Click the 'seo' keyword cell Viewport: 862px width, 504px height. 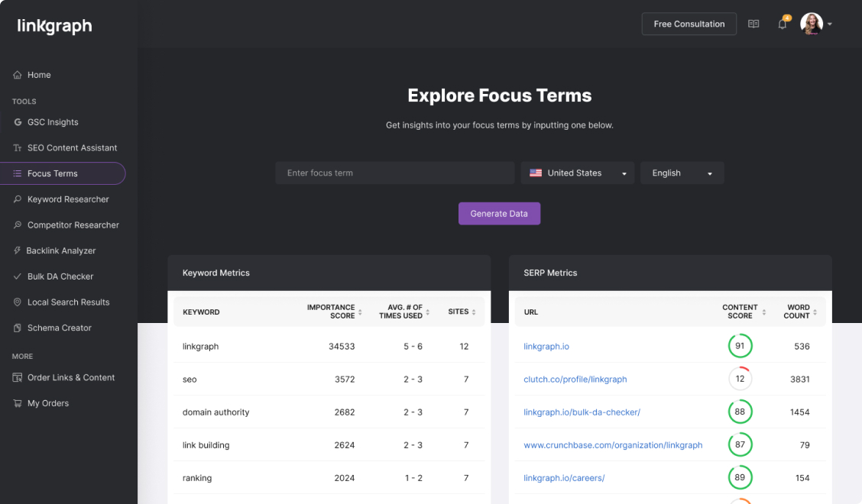pos(189,380)
